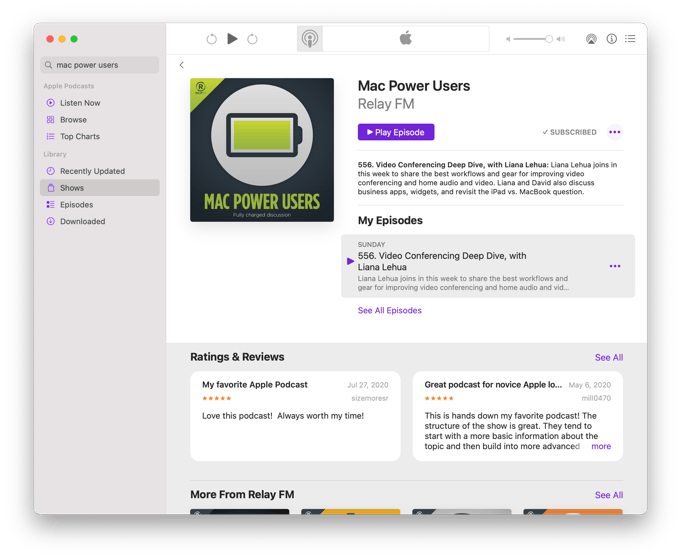Open options ellipsis for episode 556
This screenshot has width=681, height=559.
click(x=615, y=266)
